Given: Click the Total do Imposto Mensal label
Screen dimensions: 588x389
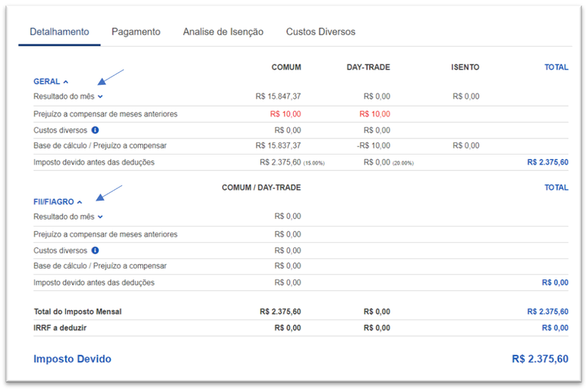Looking at the screenshot, I should pos(77,312).
